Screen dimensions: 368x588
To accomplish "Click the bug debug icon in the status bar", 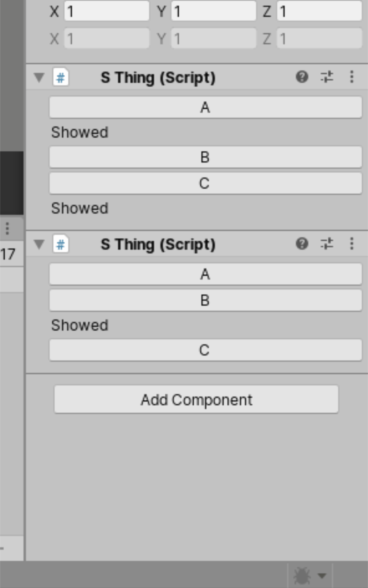I will pyautogui.click(x=302, y=575).
